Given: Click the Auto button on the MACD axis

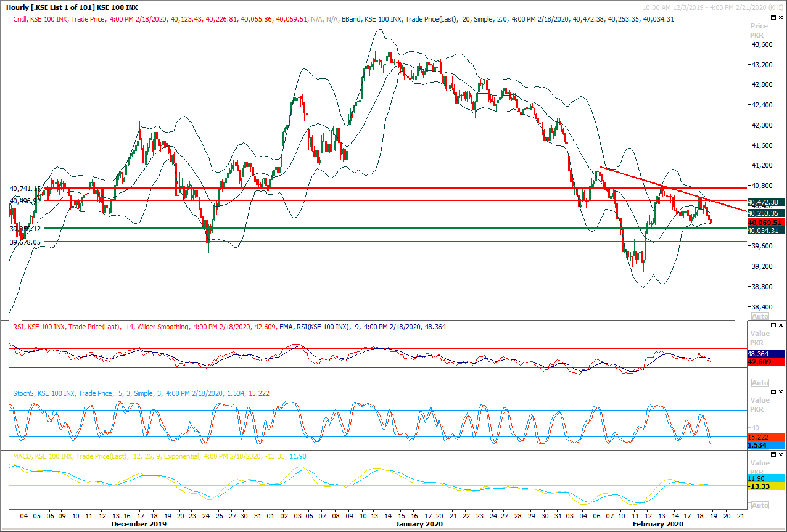Looking at the screenshot, I should pos(759,505).
